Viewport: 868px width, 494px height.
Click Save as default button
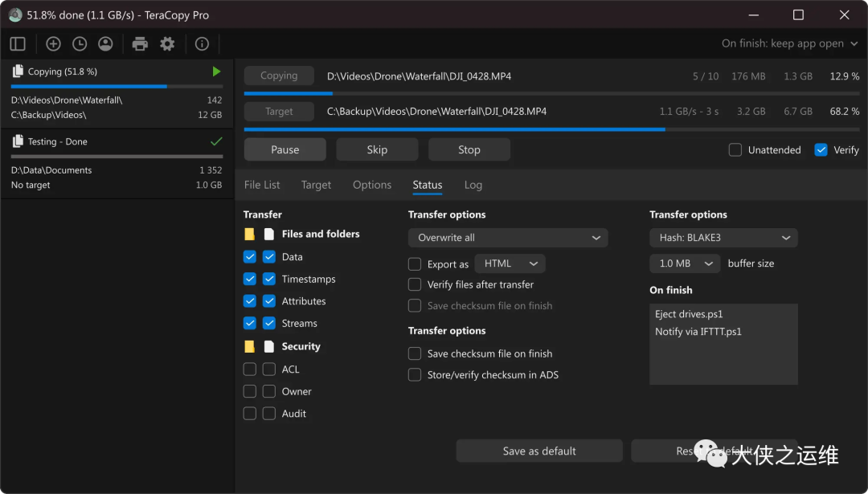(x=539, y=451)
